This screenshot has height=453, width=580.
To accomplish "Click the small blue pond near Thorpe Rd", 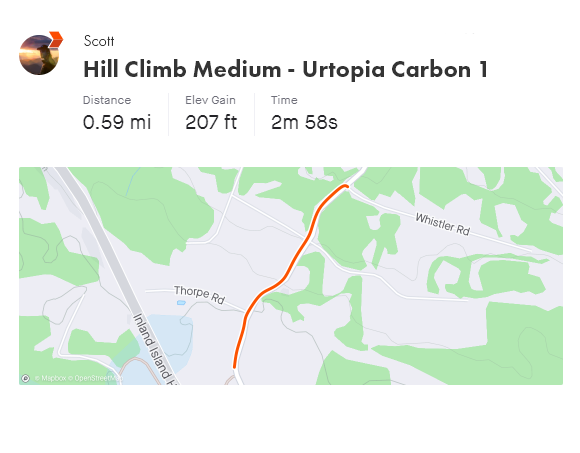I will tap(181, 303).
